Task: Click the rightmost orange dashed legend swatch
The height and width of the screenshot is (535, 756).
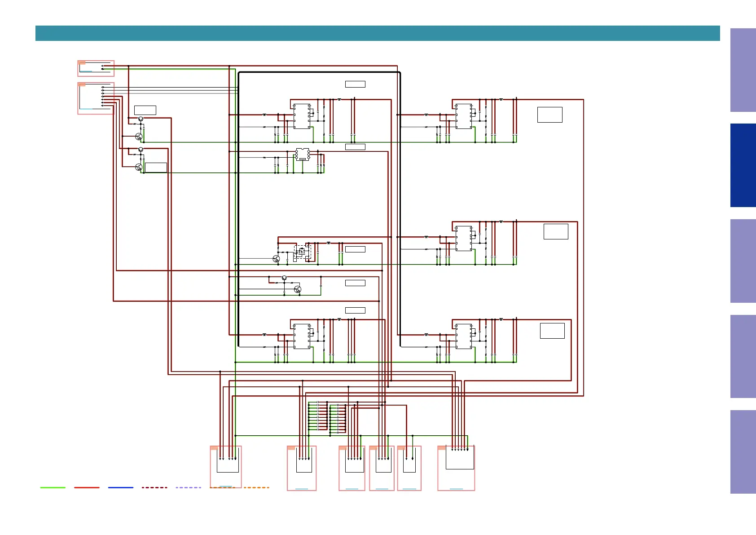Action: 256,487
